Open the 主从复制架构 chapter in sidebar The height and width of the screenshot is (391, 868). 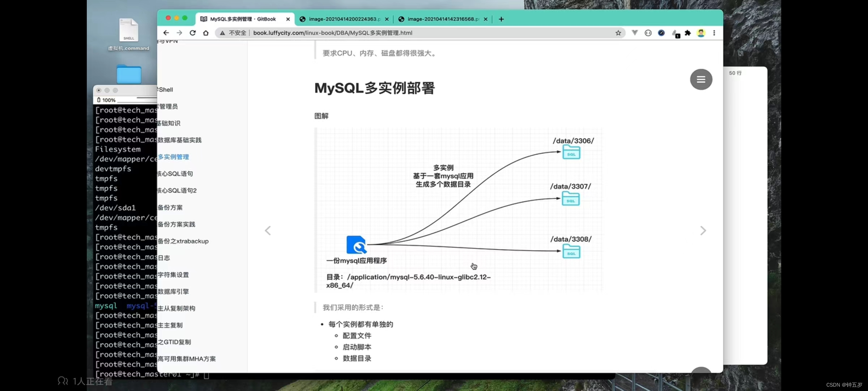[x=176, y=308]
